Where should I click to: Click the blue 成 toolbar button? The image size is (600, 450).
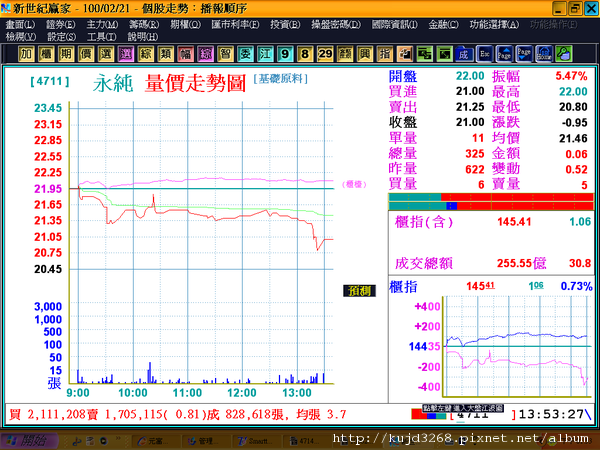point(463,54)
